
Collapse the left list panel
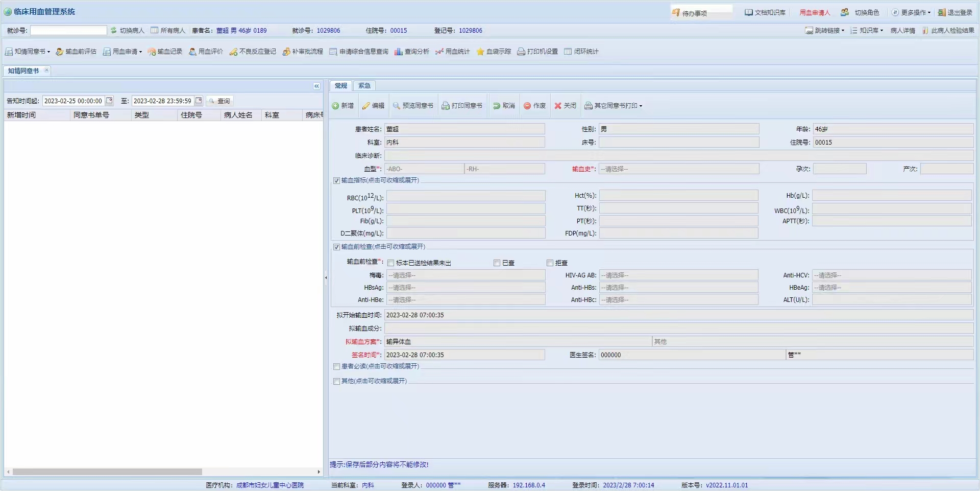316,86
